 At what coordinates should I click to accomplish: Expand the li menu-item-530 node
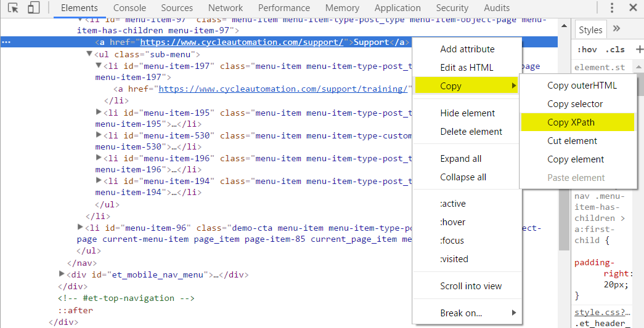tap(99, 135)
